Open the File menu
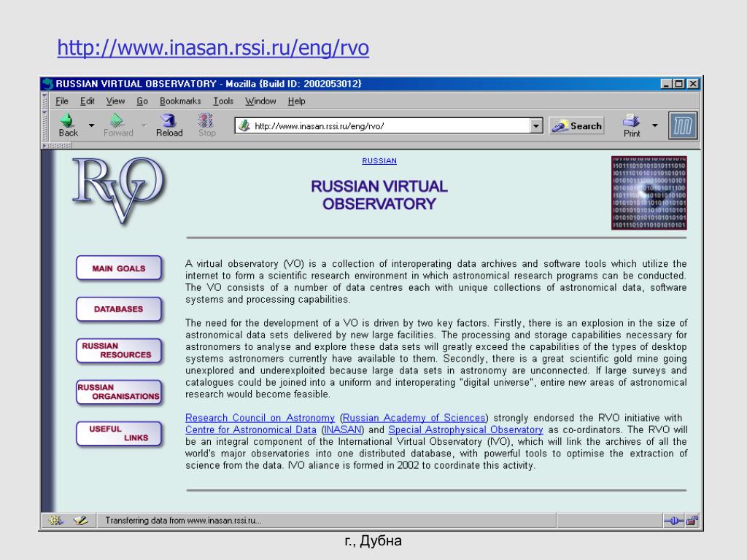The image size is (747, 560). (62, 101)
